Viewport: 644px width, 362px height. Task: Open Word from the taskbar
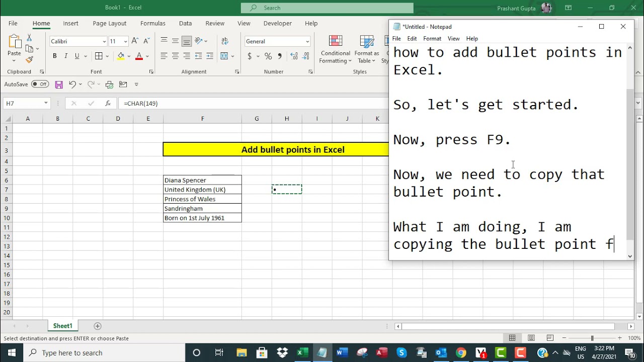[342, 352]
